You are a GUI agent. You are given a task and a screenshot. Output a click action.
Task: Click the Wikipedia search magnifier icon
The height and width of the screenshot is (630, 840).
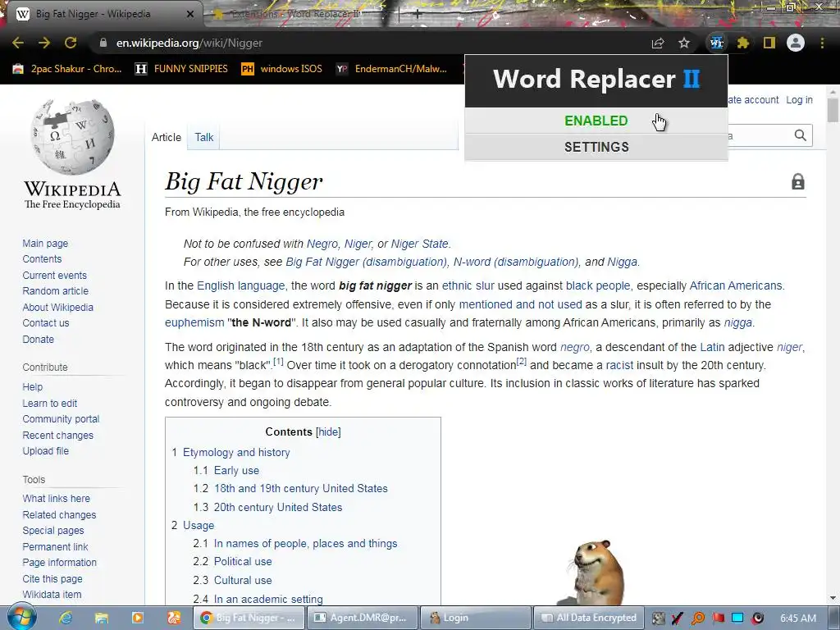[x=801, y=135]
